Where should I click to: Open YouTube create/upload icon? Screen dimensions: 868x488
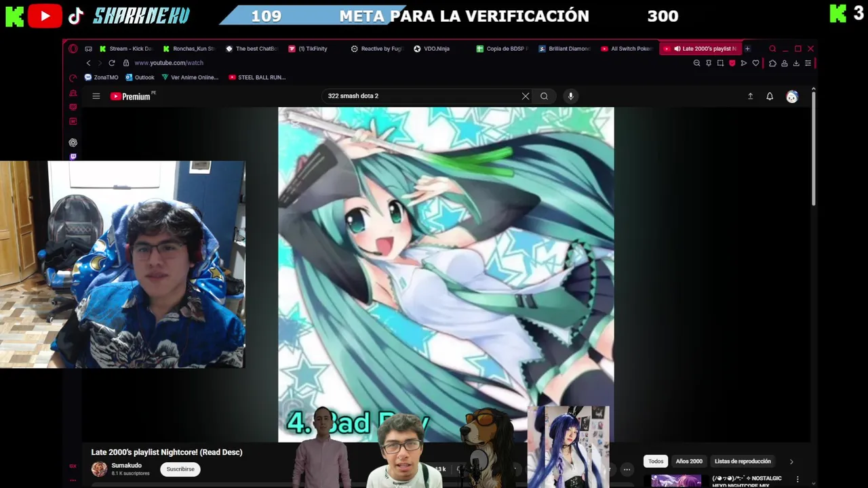pos(750,96)
